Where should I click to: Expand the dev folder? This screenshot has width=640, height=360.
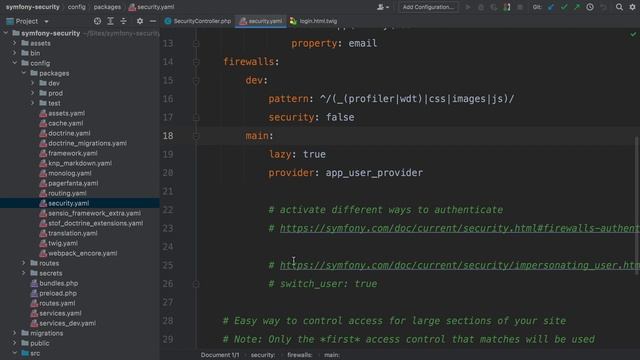tap(33, 83)
